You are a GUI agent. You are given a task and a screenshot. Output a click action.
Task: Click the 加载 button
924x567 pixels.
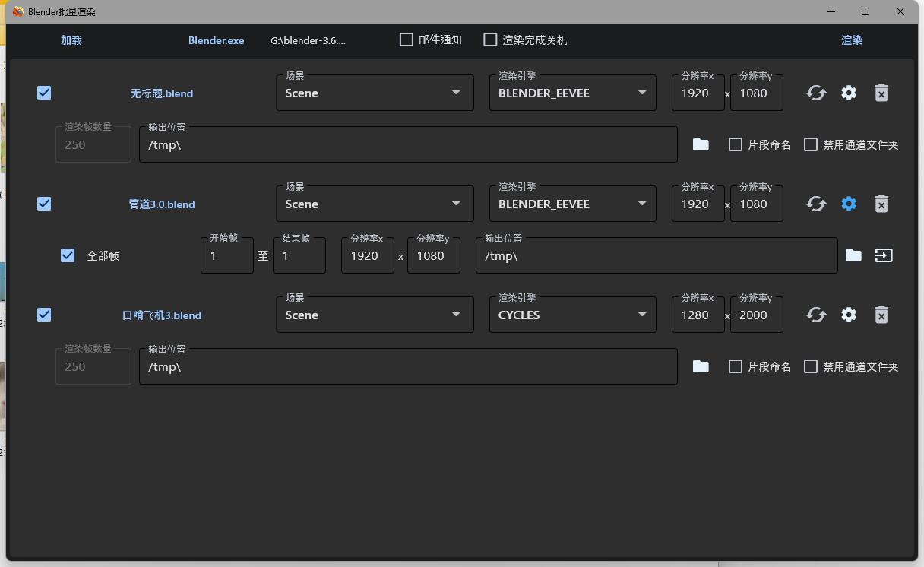71,40
